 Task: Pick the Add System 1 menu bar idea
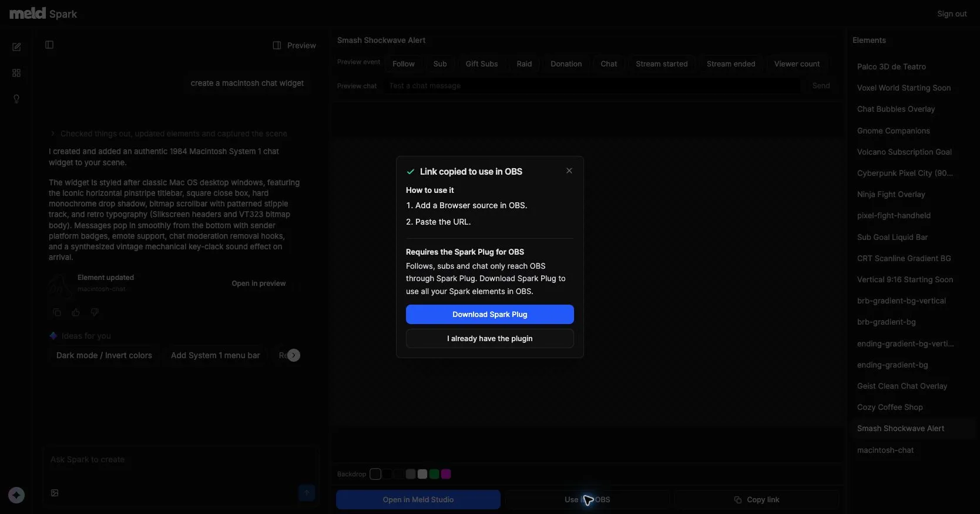(x=216, y=355)
